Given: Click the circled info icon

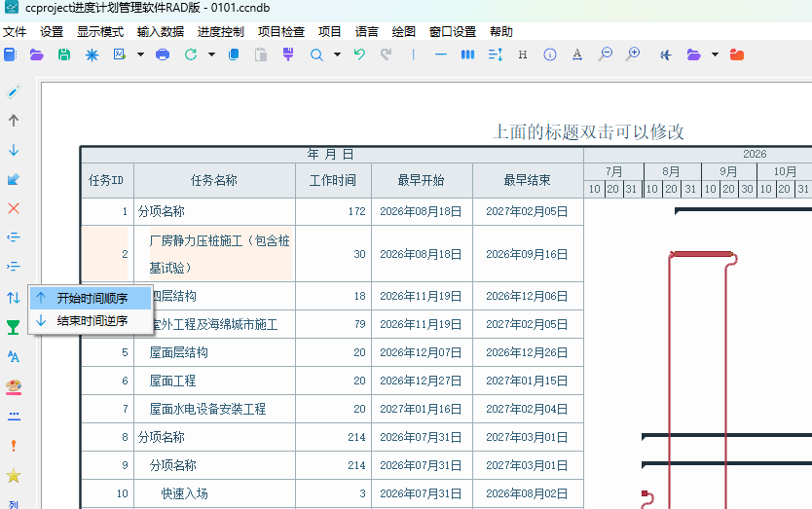Looking at the screenshot, I should click(550, 55).
